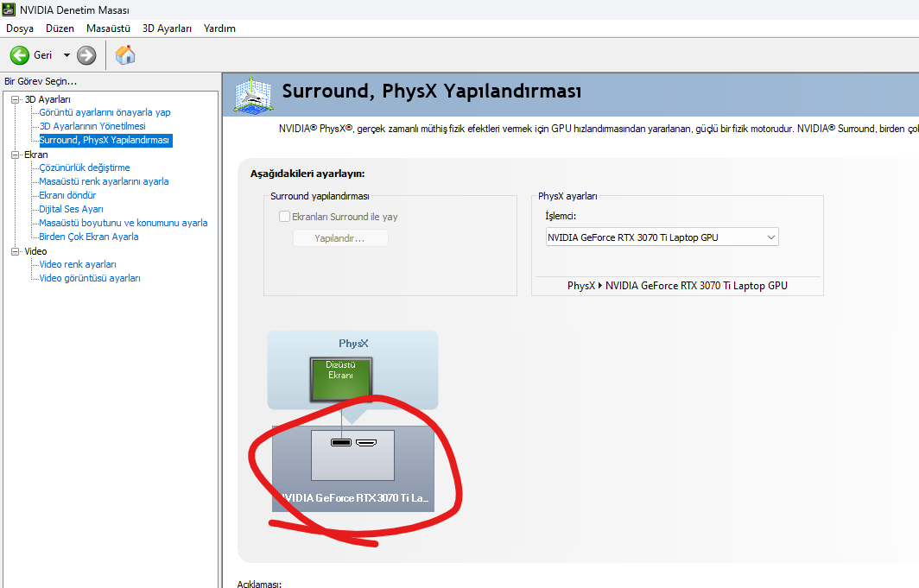Viewport: 919px width, 588px height.
Task: Click PhysX ▸ NVIDIA GeForce RTX 3070 Ti status text
Action: [677, 286]
